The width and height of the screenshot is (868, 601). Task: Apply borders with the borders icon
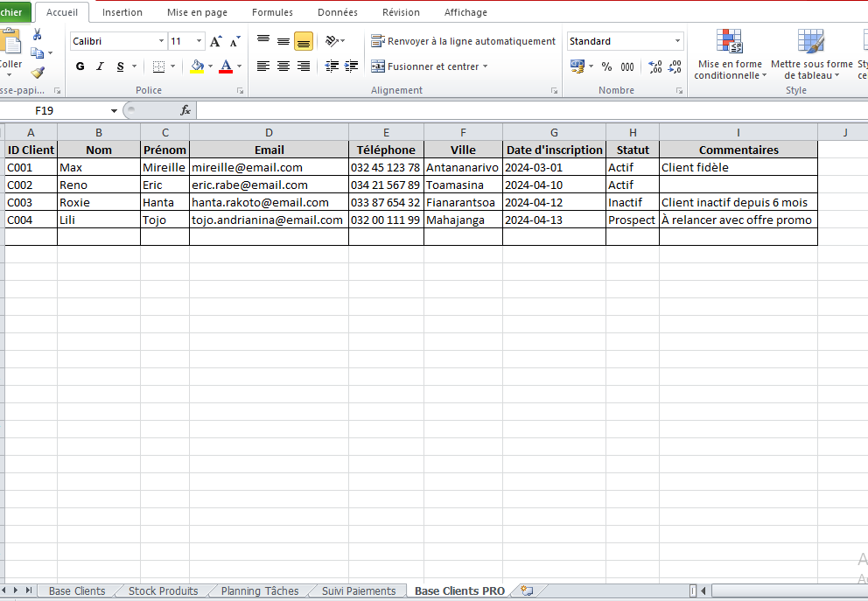click(159, 66)
